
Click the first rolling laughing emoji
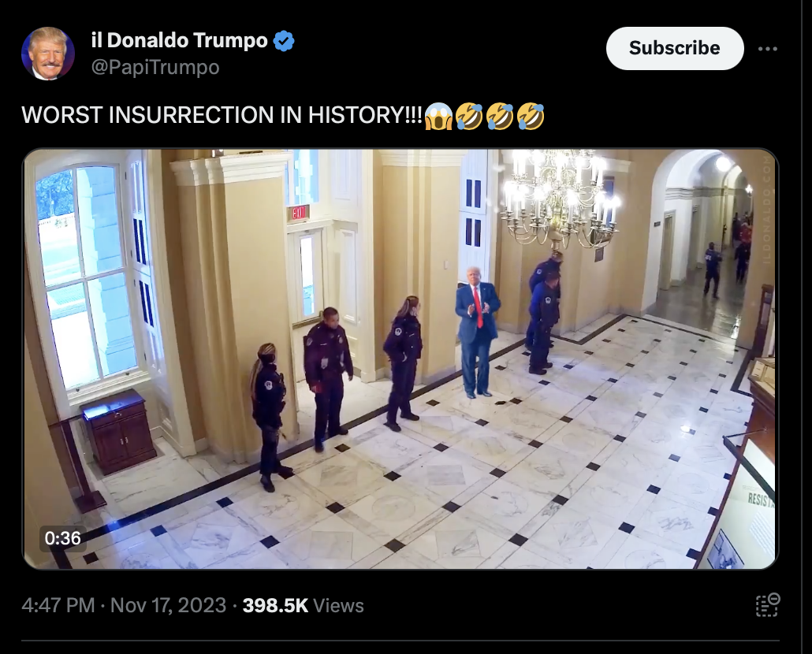pyautogui.click(x=469, y=116)
